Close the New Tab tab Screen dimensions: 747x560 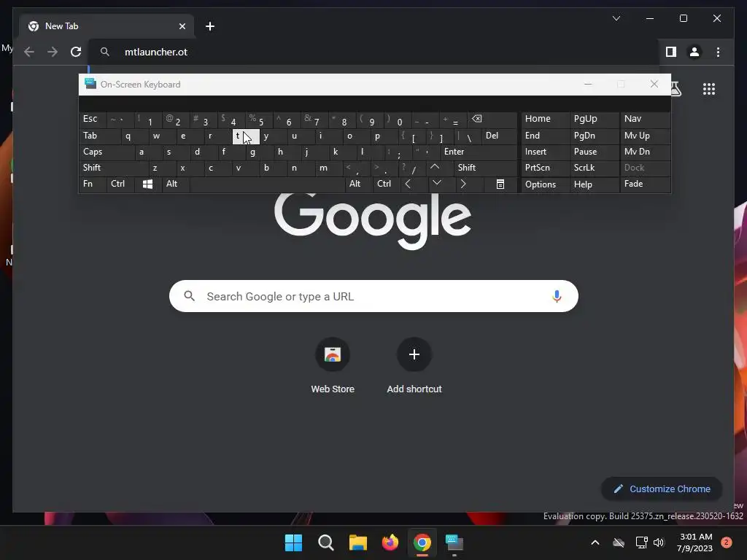click(x=182, y=26)
